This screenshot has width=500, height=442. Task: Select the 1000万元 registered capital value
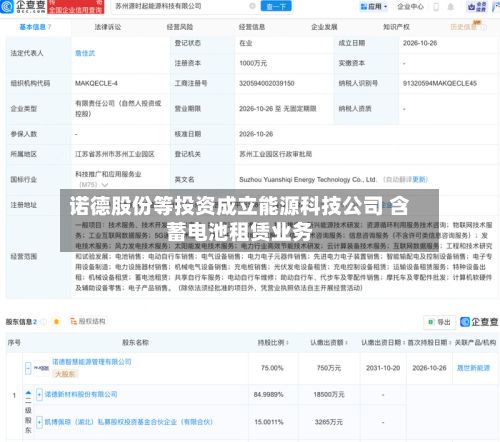pyautogui.click(x=253, y=63)
